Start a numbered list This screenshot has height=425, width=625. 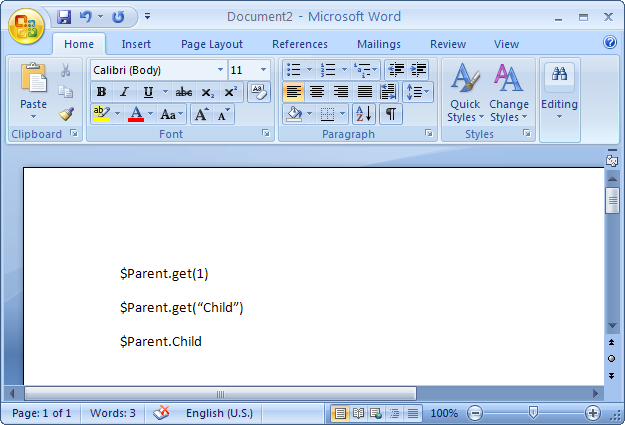(328, 70)
